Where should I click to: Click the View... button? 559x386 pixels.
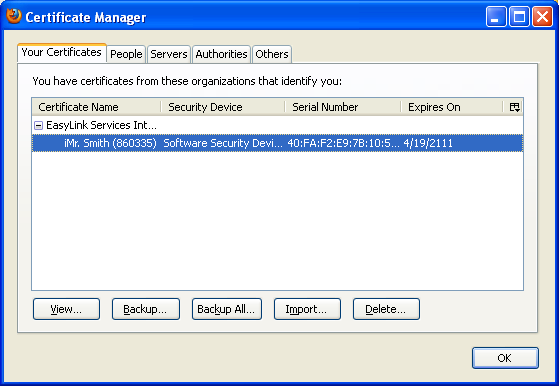(66, 309)
